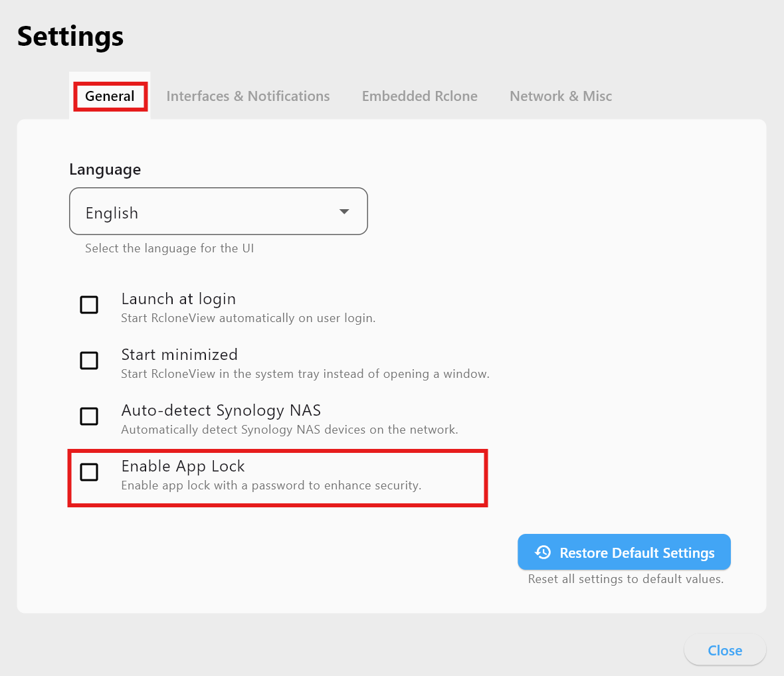Click the Start minimized label
This screenshot has height=676, width=784.
click(x=179, y=355)
